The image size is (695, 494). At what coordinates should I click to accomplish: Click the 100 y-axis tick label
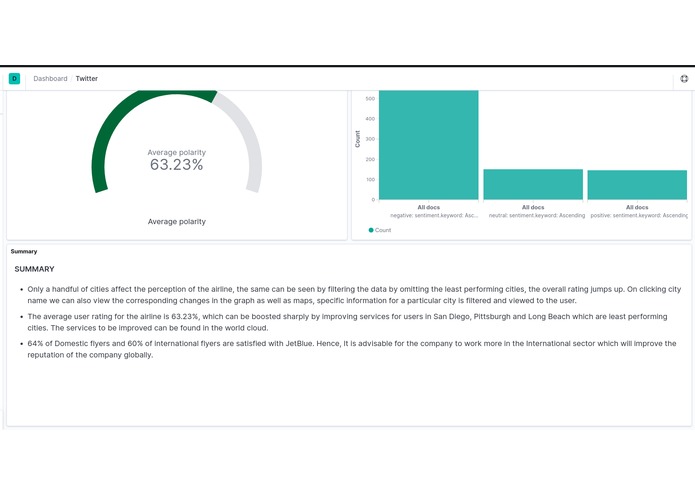point(370,179)
